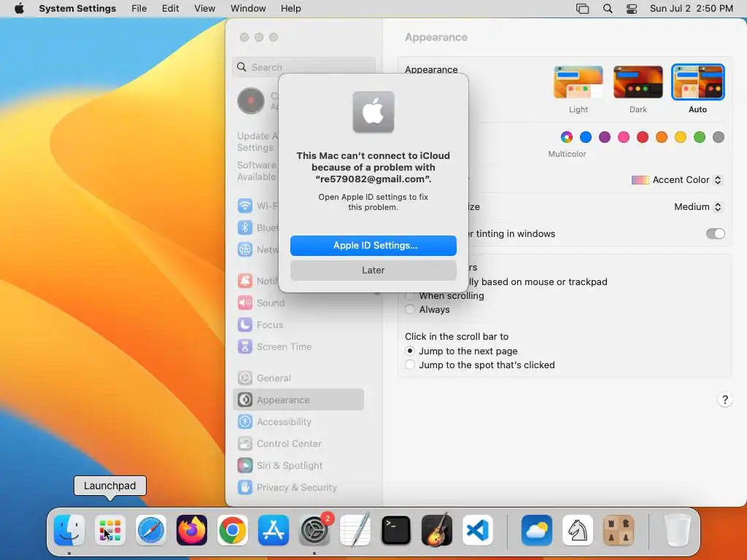Click the Screen Time hourglass icon
Screen dimensions: 747x560
pyautogui.click(x=245, y=346)
